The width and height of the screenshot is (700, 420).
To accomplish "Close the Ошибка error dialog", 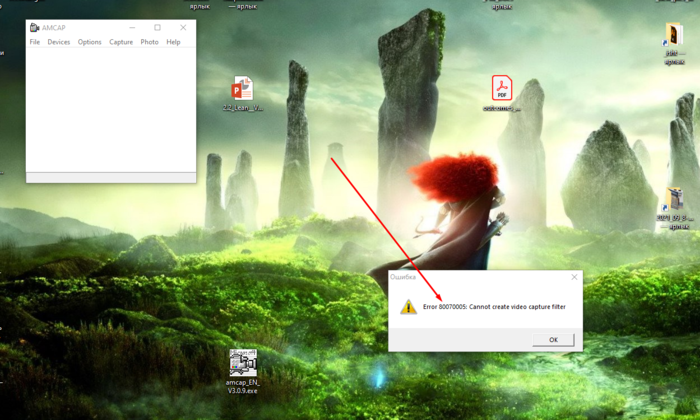I will point(574,277).
